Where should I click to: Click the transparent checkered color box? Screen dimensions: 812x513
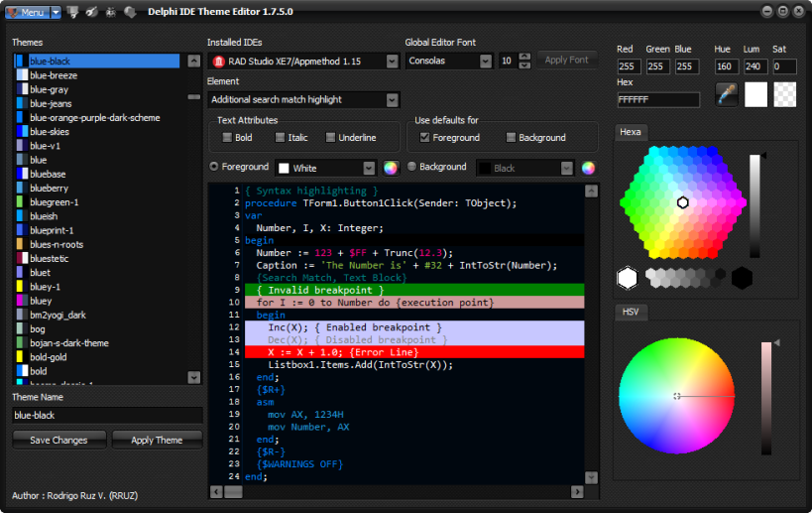784,94
